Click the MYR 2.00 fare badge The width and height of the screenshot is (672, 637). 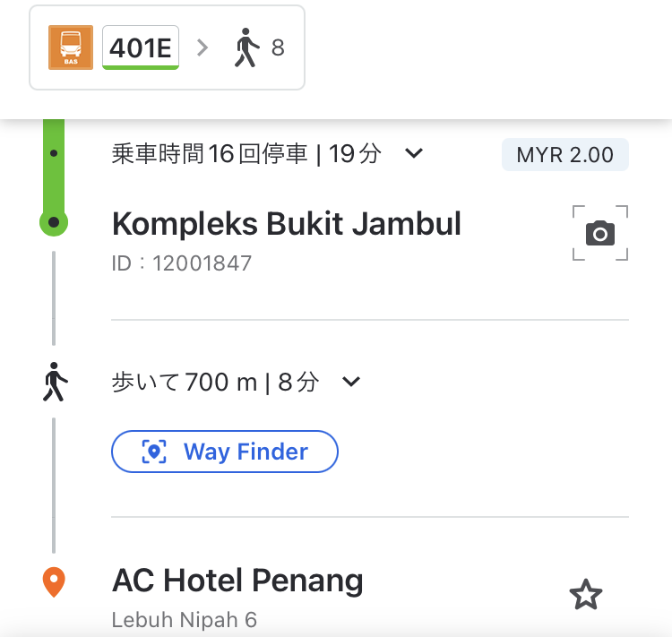(564, 154)
